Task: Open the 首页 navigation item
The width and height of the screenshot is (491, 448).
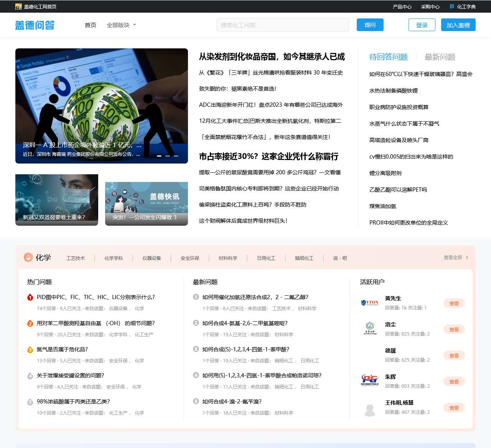Action: 91,25
